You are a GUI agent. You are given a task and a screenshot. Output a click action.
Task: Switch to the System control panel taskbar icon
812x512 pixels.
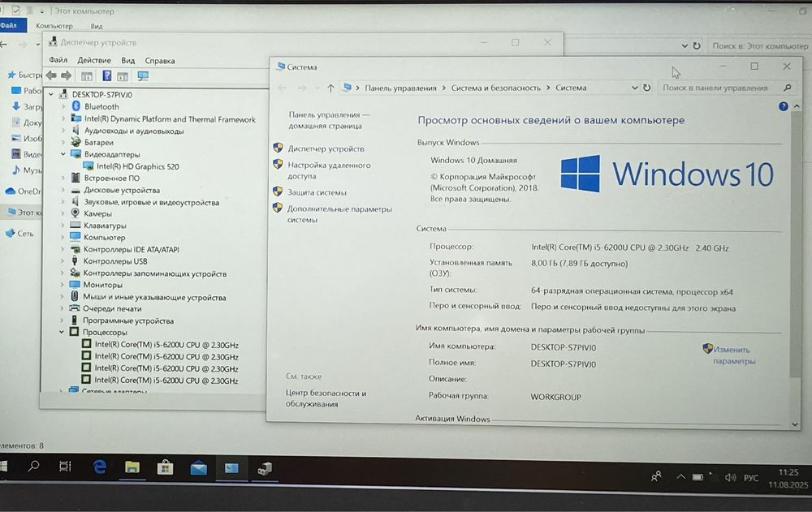[x=231, y=468]
